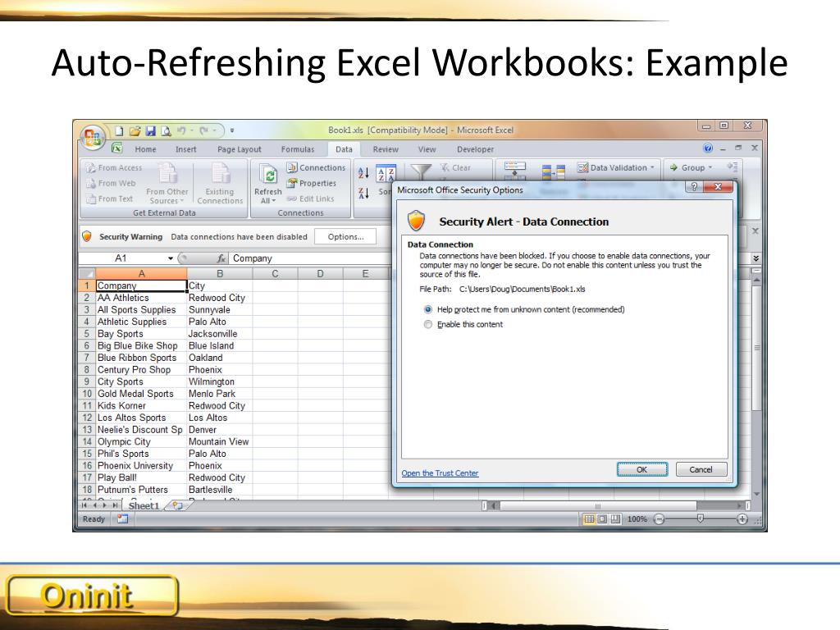This screenshot has width=840, height=630.
Task: Open the Data Validation dropdown arrow
Action: click(652, 167)
